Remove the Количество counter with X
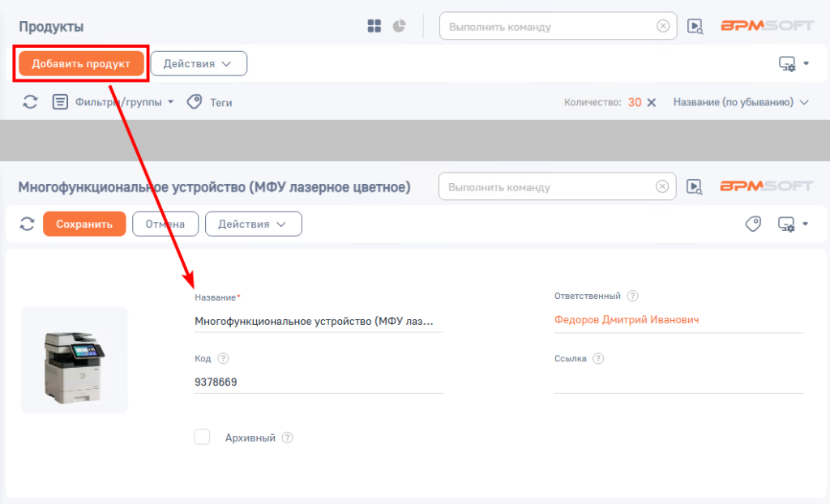Viewport: 830px width, 504px height. point(652,103)
